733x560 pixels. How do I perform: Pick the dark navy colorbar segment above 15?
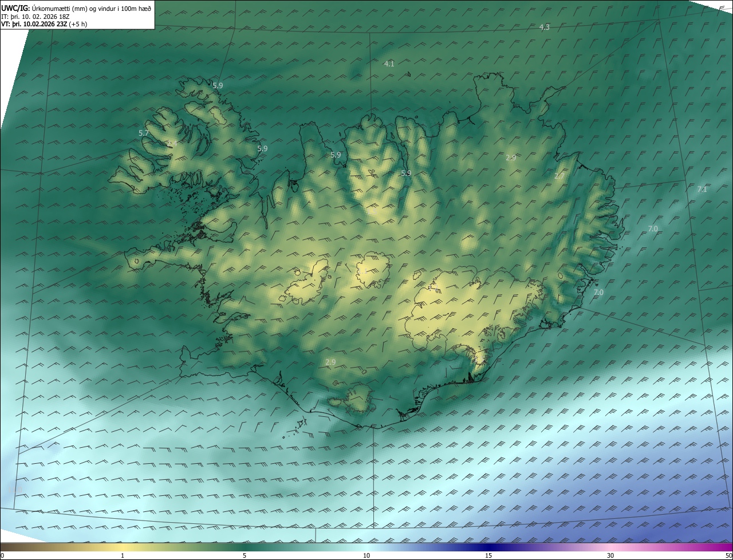[x=488, y=547]
